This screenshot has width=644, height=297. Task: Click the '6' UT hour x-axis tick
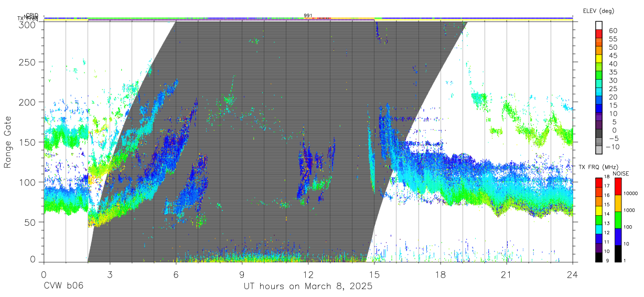tap(176, 274)
